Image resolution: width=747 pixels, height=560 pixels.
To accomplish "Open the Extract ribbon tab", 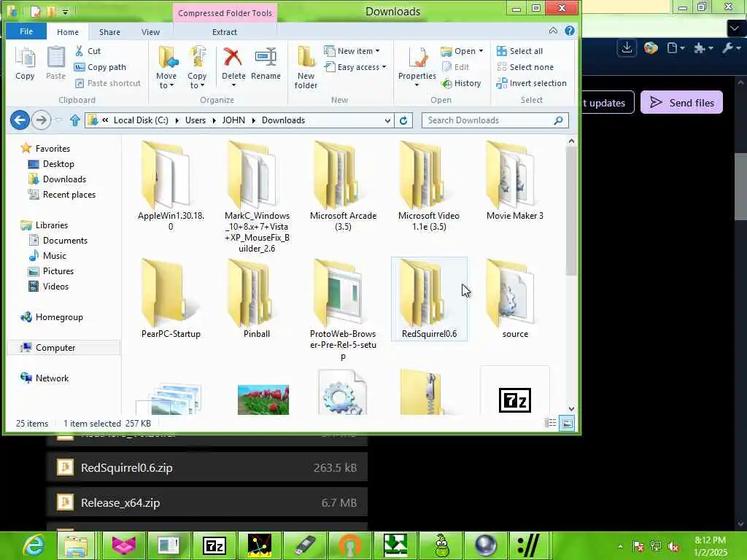I will point(225,32).
